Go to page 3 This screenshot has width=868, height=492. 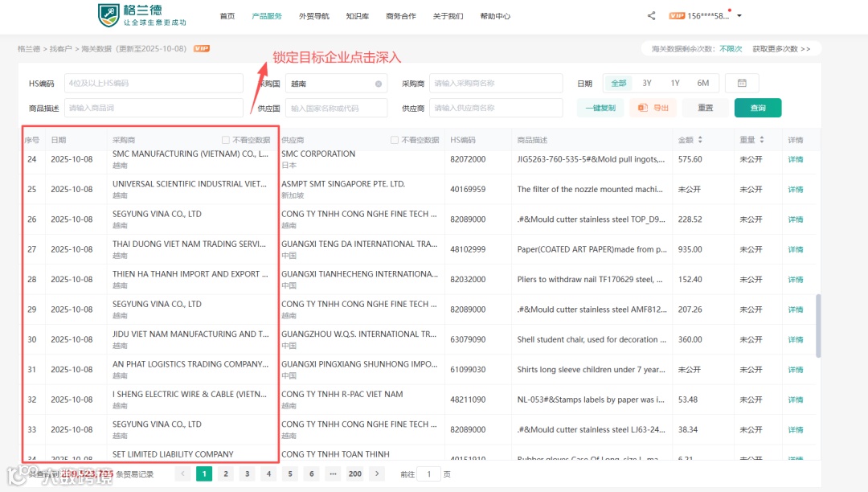[247, 474]
